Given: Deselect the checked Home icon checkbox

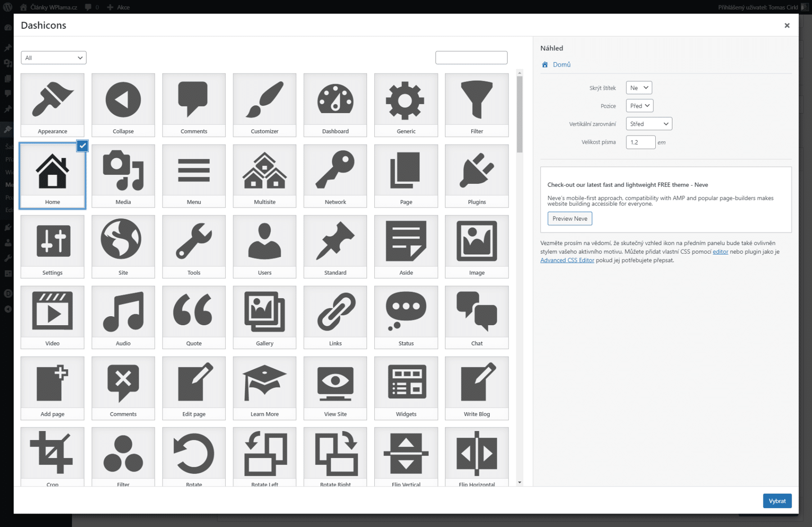Looking at the screenshot, I should tap(82, 145).
